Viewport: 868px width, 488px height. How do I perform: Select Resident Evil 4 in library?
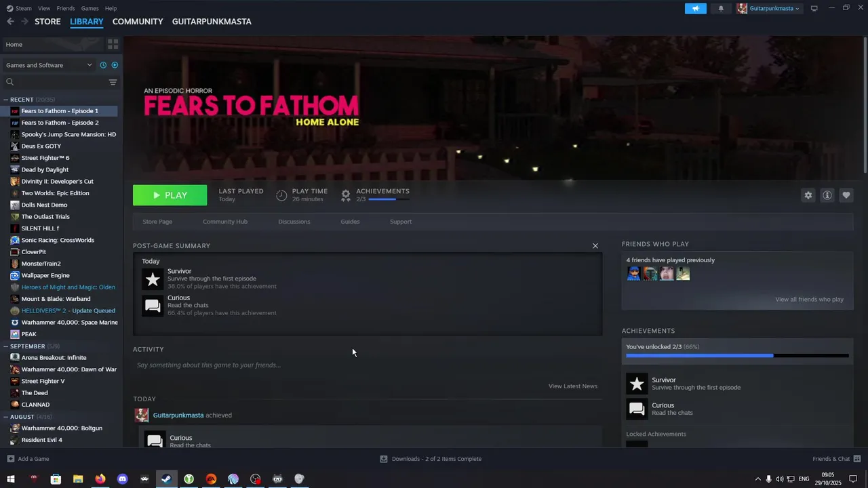click(x=41, y=440)
